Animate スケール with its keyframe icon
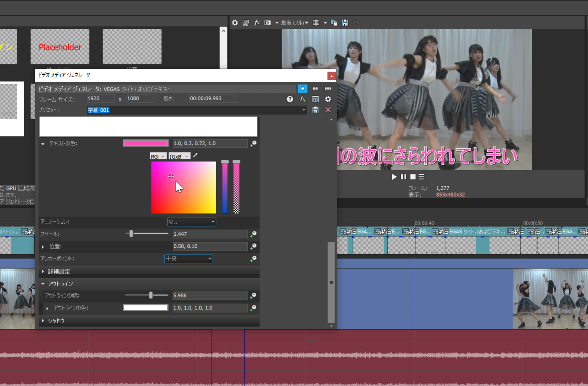 click(253, 234)
